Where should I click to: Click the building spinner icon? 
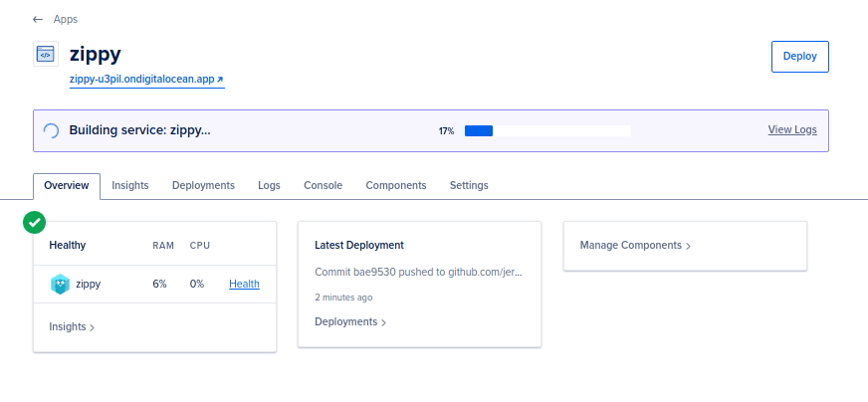(x=51, y=130)
